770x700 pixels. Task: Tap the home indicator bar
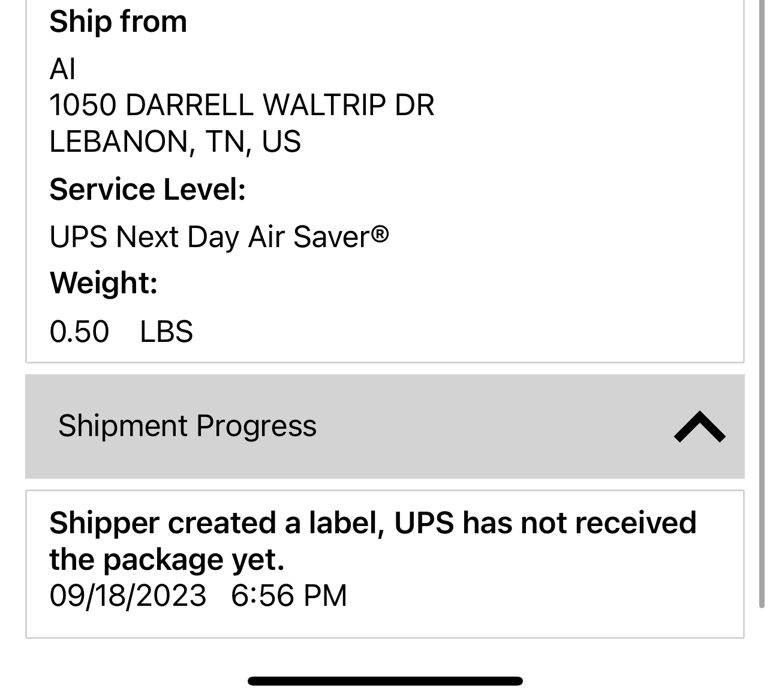tap(385, 681)
